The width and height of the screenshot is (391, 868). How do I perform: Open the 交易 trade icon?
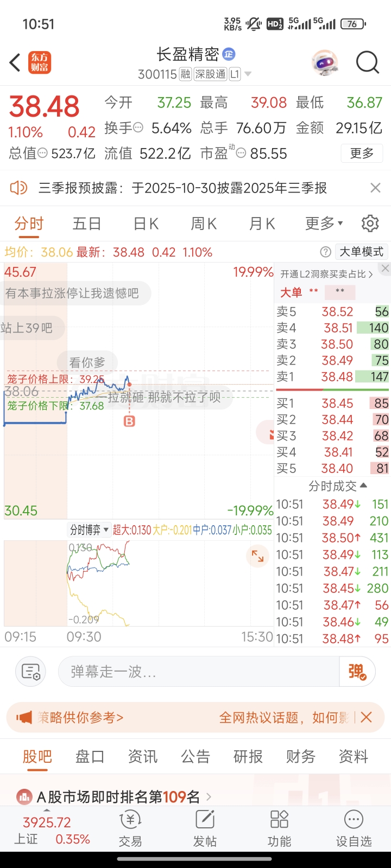[130, 829]
